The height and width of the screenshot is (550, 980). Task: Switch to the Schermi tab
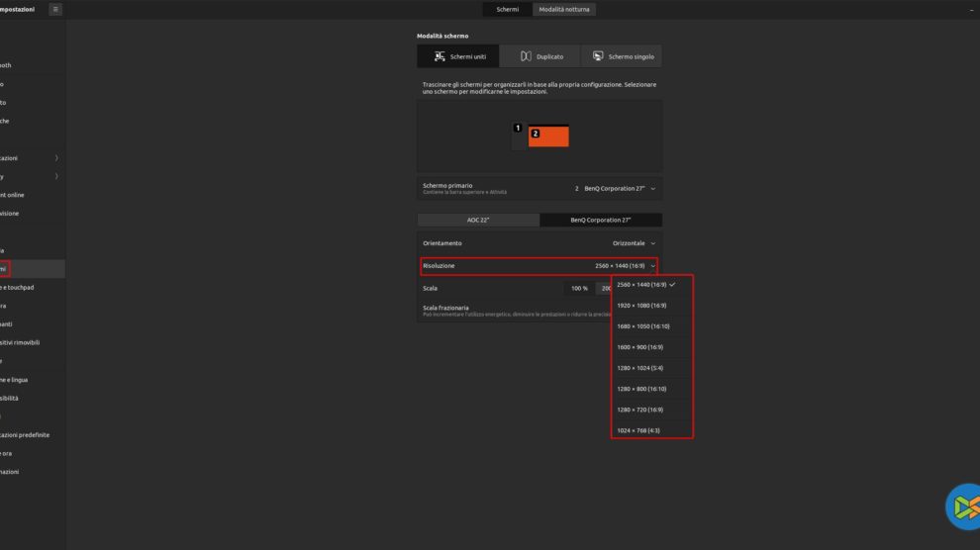[508, 9]
